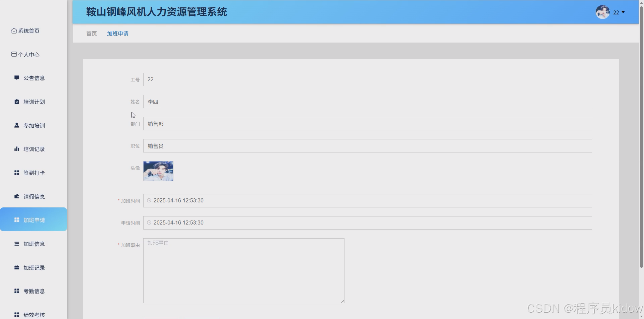Click the home icon beside 系统首页
644x319 pixels.
click(x=14, y=30)
